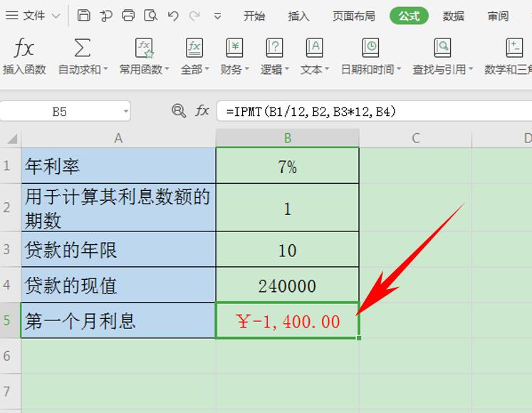
Task: Click the fill handle of cell B5
Action: point(359,338)
